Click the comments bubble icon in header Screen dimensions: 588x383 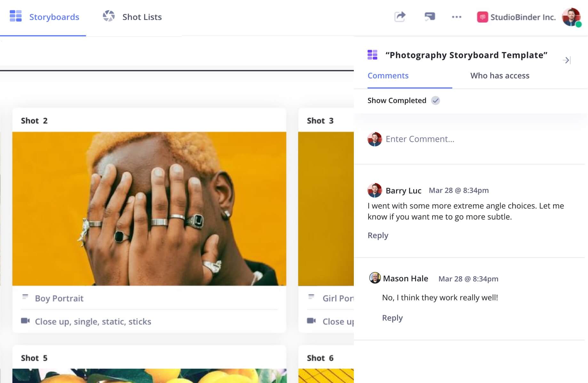tap(430, 17)
